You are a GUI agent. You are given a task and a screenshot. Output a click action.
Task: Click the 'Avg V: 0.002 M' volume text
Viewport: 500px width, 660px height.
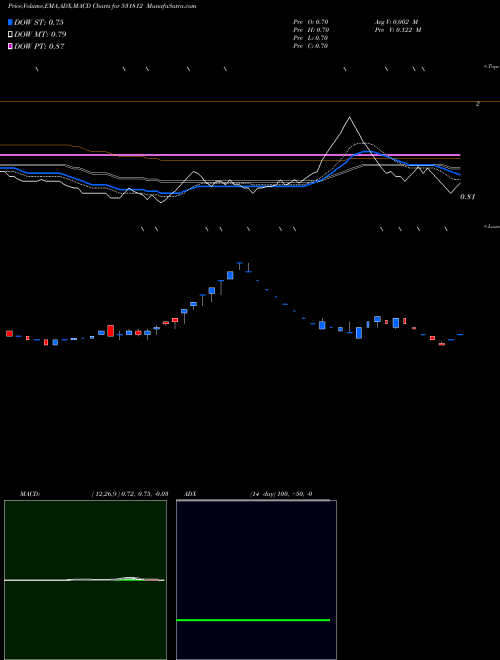click(x=396, y=22)
